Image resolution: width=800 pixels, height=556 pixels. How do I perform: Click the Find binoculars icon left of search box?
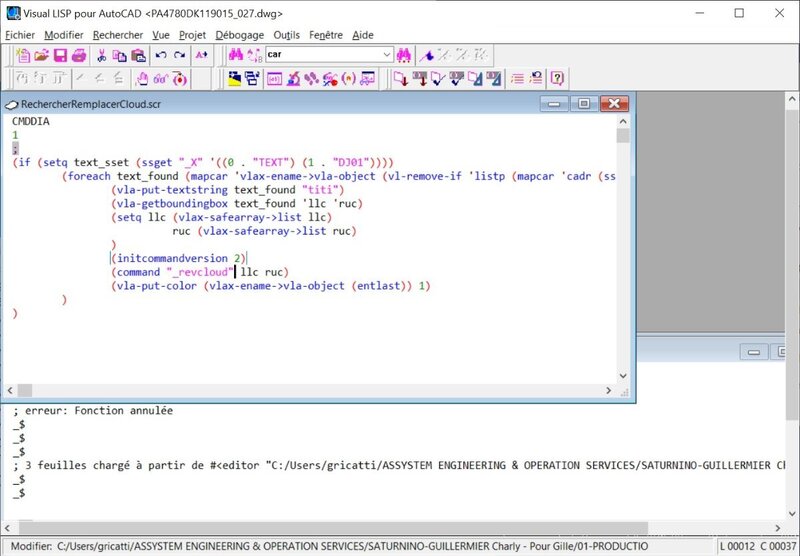[231, 55]
